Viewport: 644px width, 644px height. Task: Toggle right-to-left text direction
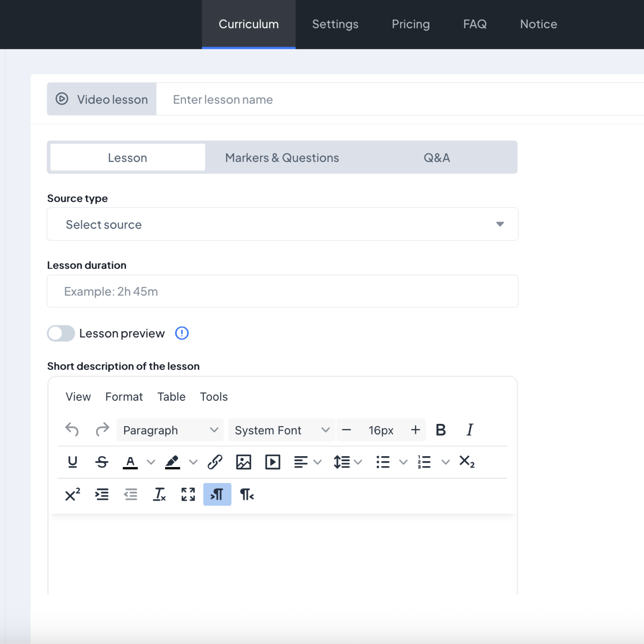tap(247, 494)
